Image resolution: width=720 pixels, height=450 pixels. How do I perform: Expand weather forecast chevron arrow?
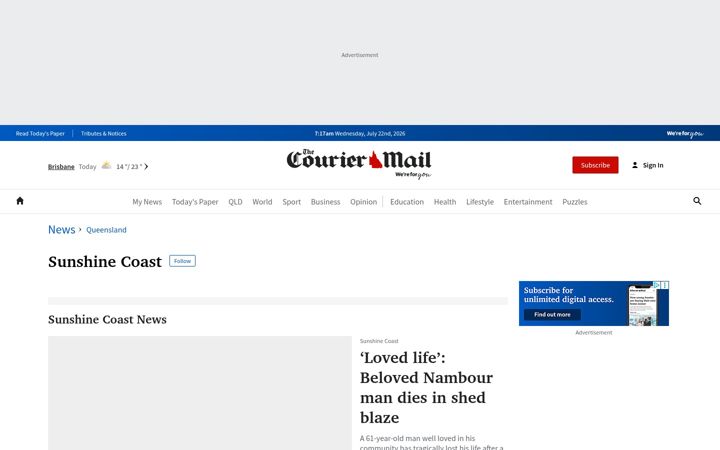coord(146,167)
